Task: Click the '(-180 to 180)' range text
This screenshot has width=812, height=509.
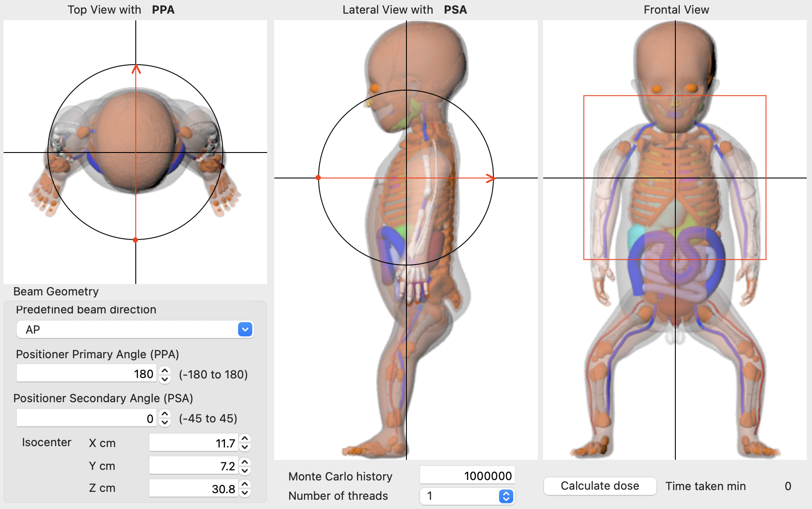Action: pos(213,374)
